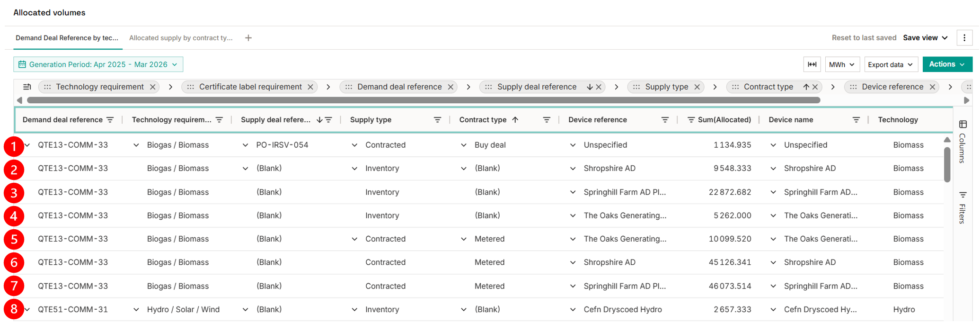Open the Export data dropdown

pyautogui.click(x=891, y=64)
